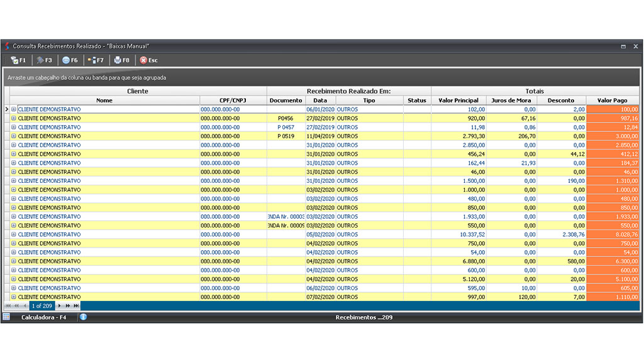This screenshot has width=644, height=362.
Task: Click the Valor Pago column header
Action: pyautogui.click(x=613, y=100)
